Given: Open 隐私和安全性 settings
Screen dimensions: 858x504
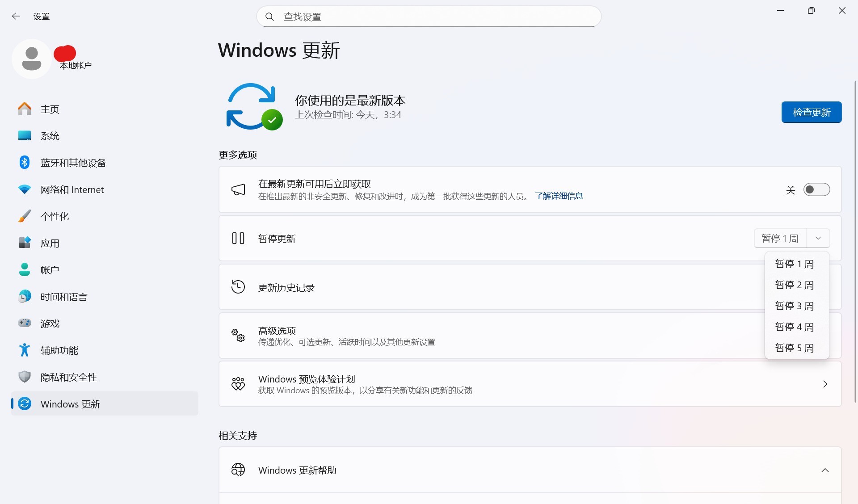Looking at the screenshot, I should click(x=68, y=377).
